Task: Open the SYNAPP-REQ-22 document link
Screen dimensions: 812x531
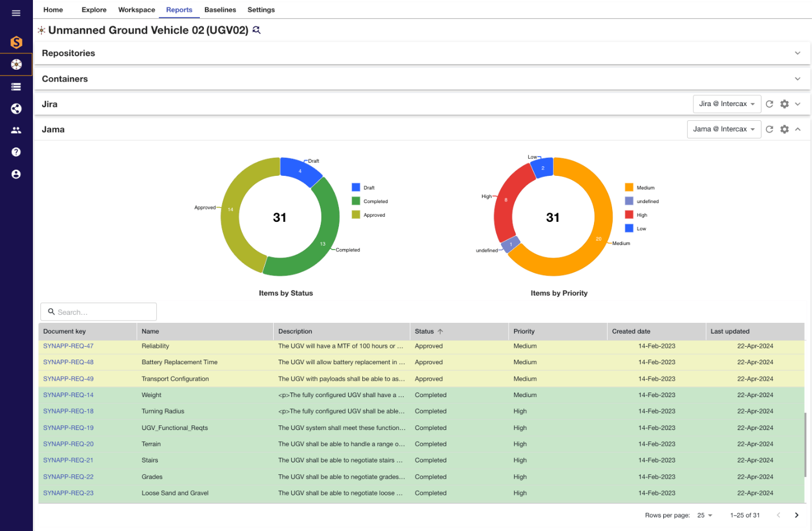Action: [x=68, y=477]
